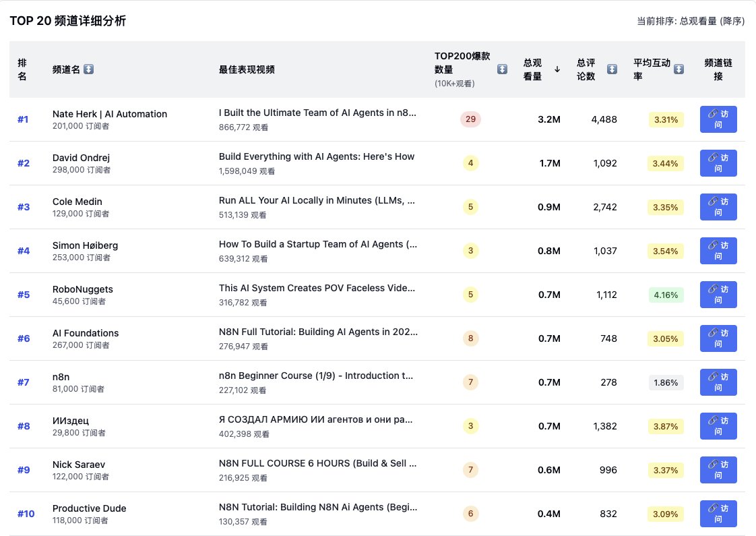756x536 pixels.
Task: Sort by TOP200 viral count icon
Action: pyautogui.click(x=502, y=69)
